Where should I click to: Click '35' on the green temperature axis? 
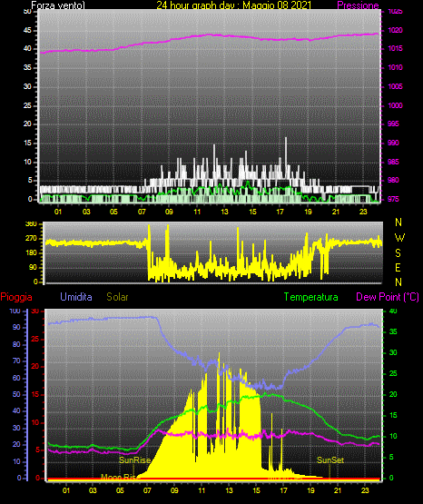click(x=393, y=331)
